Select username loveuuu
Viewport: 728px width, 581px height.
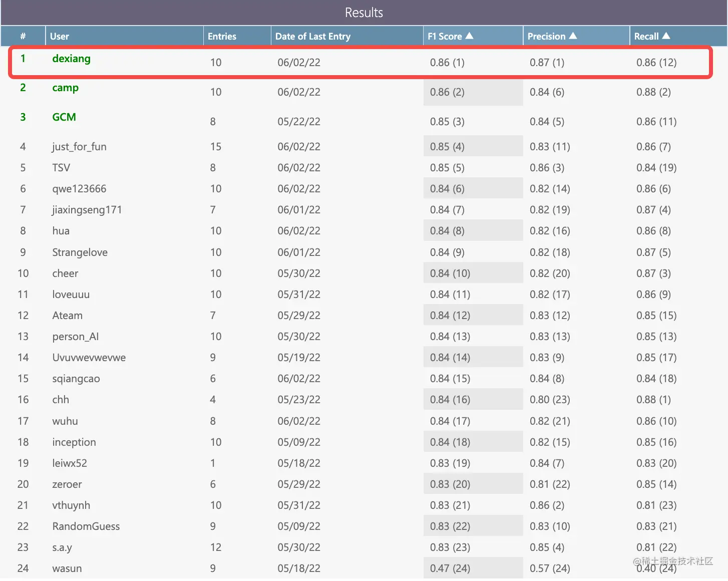(x=71, y=294)
